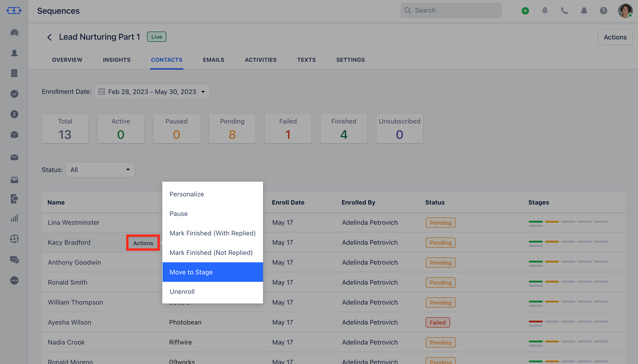The height and width of the screenshot is (364, 638).
Task: Switch to the Emails tab
Action: click(x=213, y=60)
